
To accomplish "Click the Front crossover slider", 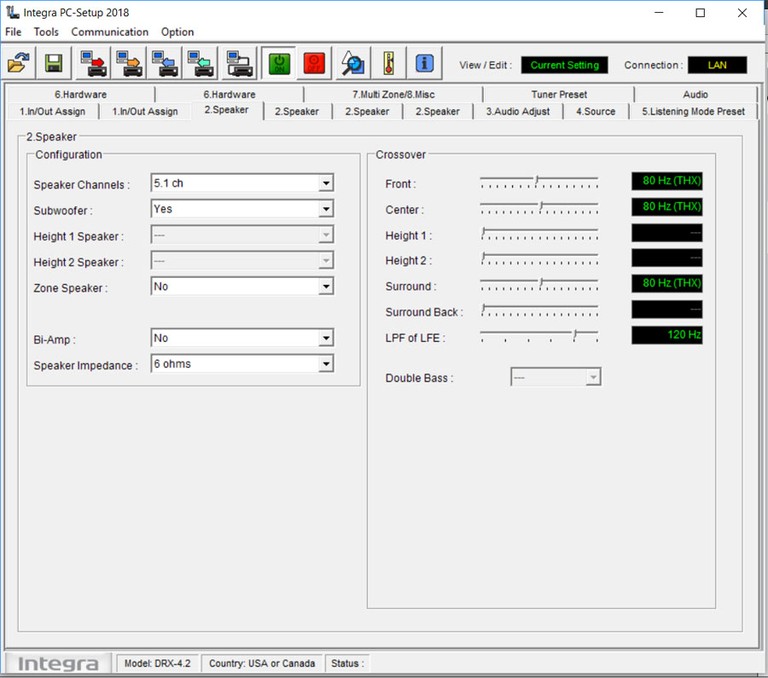I will [x=538, y=181].
